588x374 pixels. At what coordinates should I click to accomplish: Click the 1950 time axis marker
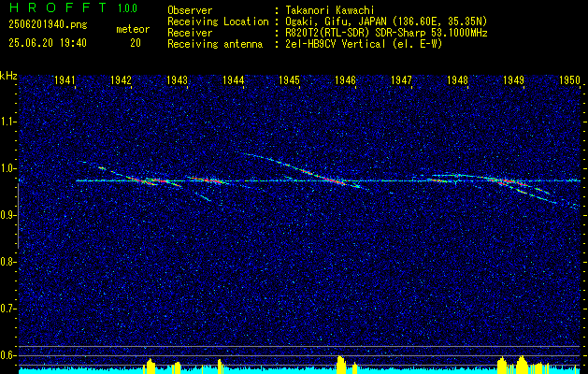click(569, 79)
